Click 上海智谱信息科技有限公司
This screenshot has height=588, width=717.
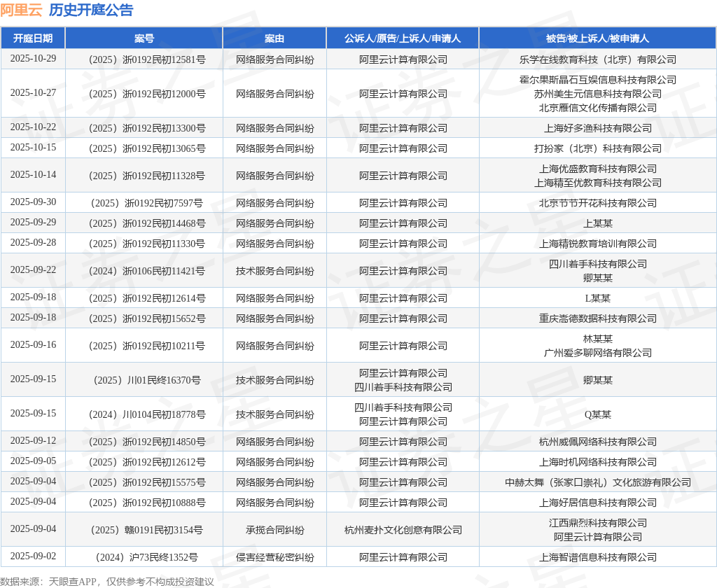pos(598,557)
